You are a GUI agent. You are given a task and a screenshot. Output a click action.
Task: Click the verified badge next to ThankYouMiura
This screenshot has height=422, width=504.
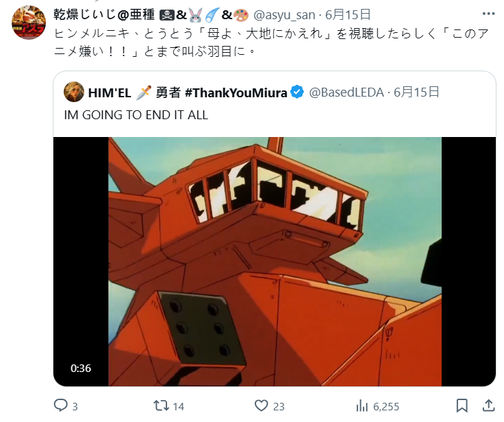[297, 92]
